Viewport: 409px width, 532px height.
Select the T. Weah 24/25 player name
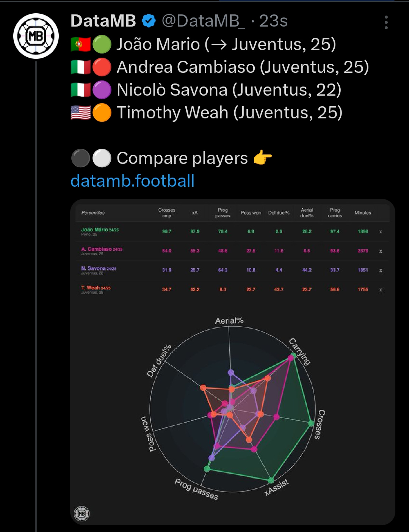96,288
